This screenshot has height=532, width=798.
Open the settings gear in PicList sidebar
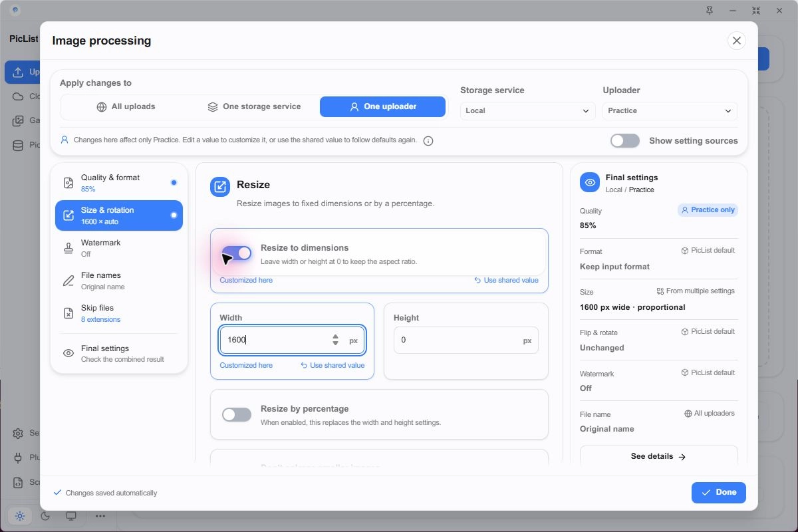(18, 434)
